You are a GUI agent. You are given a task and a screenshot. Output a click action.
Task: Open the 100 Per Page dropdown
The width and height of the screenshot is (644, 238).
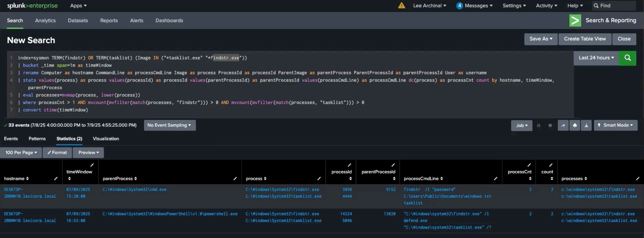click(21, 153)
